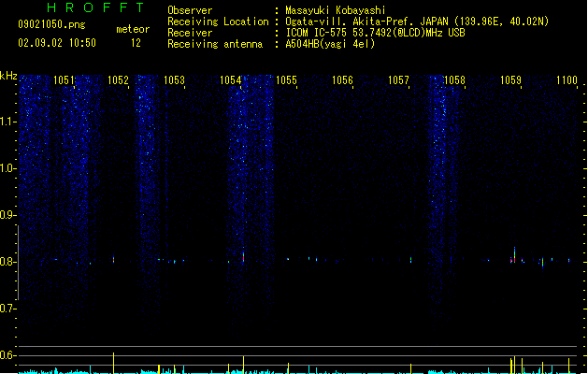Click the 1057 time marker
Image resolution: width=588 pixels, height=374 pixels.
tap(398, 80)
